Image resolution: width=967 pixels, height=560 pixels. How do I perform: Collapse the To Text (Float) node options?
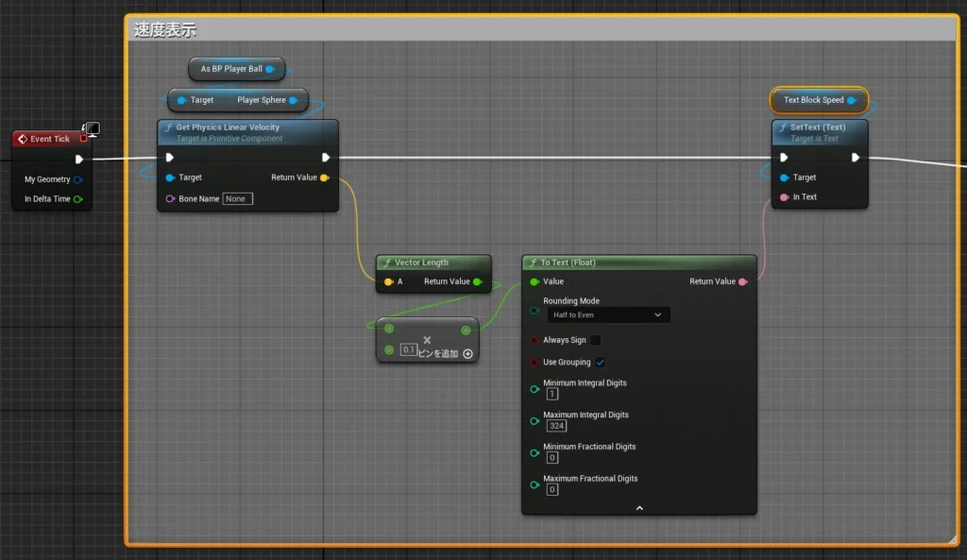click(639, 508)
